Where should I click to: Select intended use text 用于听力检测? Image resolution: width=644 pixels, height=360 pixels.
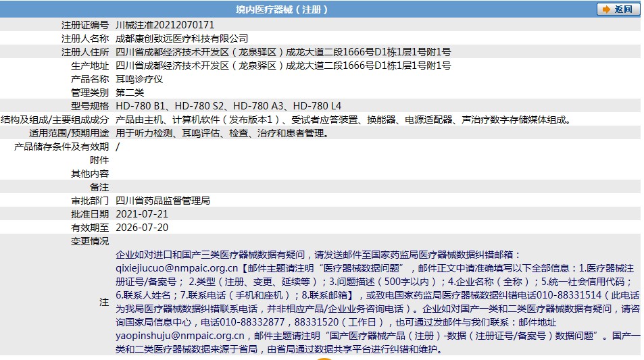pos(222,133)
